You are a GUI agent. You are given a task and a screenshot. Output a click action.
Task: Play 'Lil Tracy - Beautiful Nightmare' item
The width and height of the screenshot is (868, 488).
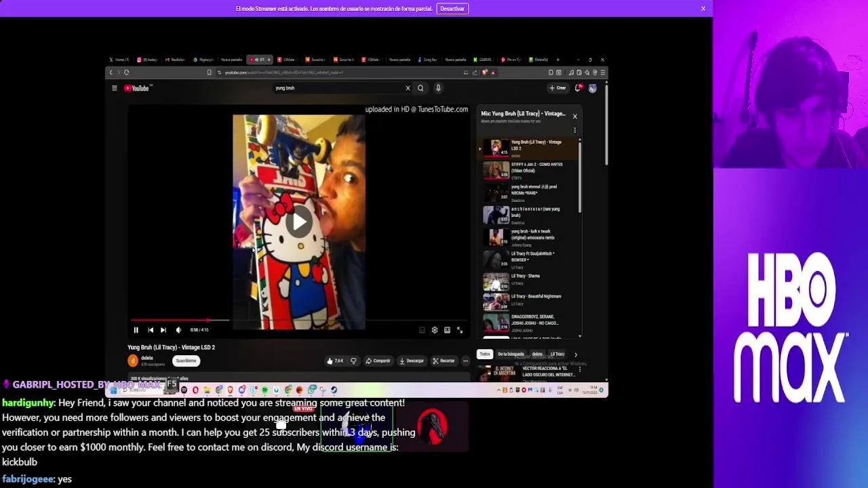(529, 301)
